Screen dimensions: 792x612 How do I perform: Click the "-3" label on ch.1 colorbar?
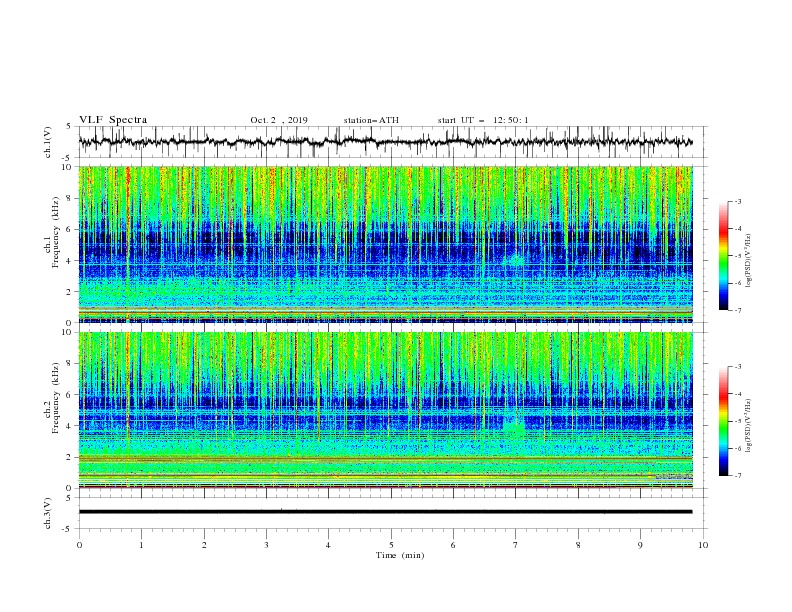click(x=738, y=201)
